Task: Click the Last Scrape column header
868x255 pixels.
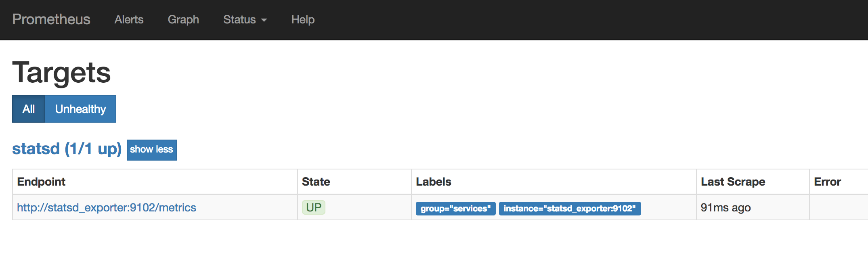Action: [733, 182]
